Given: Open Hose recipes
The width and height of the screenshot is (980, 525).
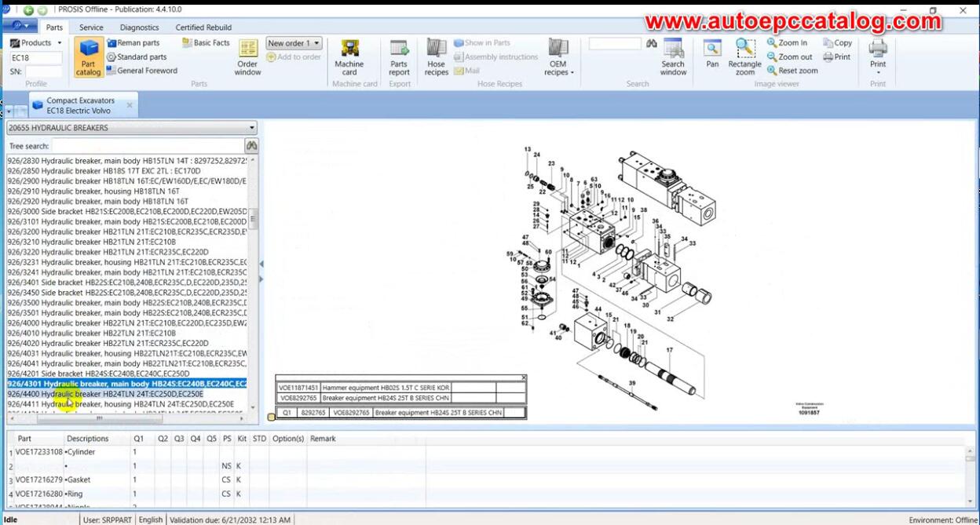Looking at the screenshot, I should pyautogui.click(x=437, y=57).
